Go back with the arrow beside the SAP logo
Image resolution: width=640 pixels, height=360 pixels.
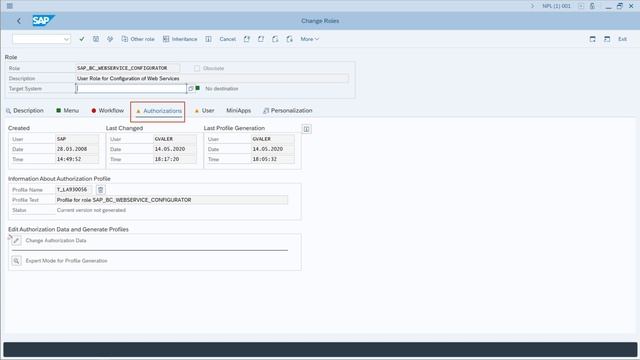pos(19,21)
